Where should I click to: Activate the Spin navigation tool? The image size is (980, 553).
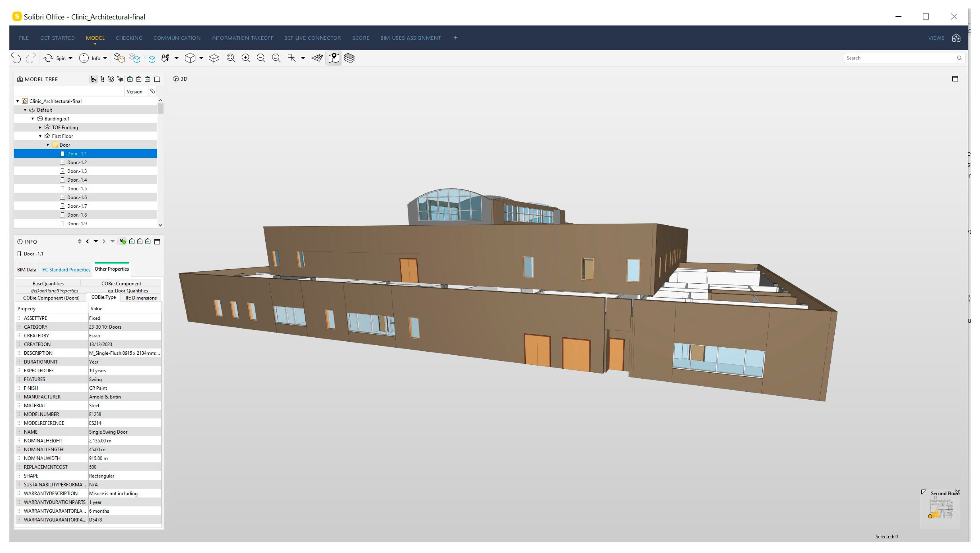(x=55, y=58)
